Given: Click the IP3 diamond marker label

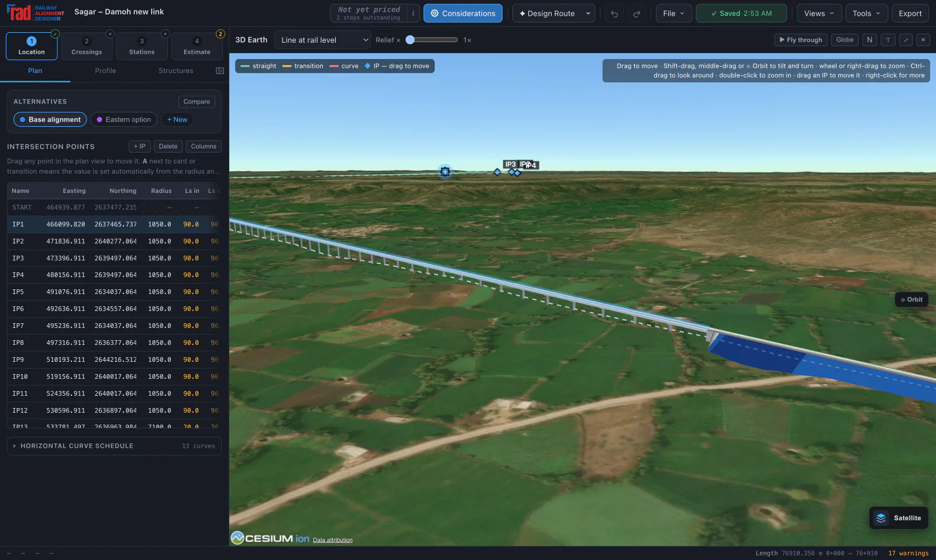Looking at the screenshot, I should [x=511, y=164].
